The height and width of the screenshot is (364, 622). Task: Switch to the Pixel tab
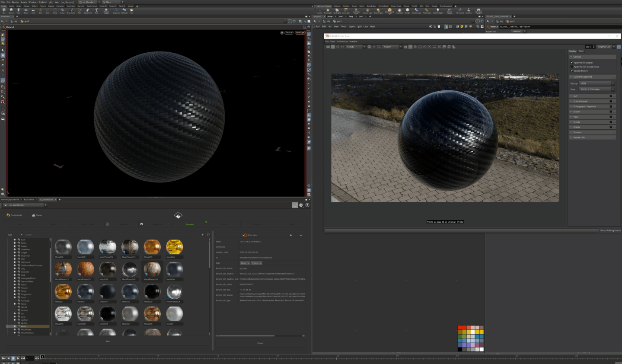(x=581, y=51)
